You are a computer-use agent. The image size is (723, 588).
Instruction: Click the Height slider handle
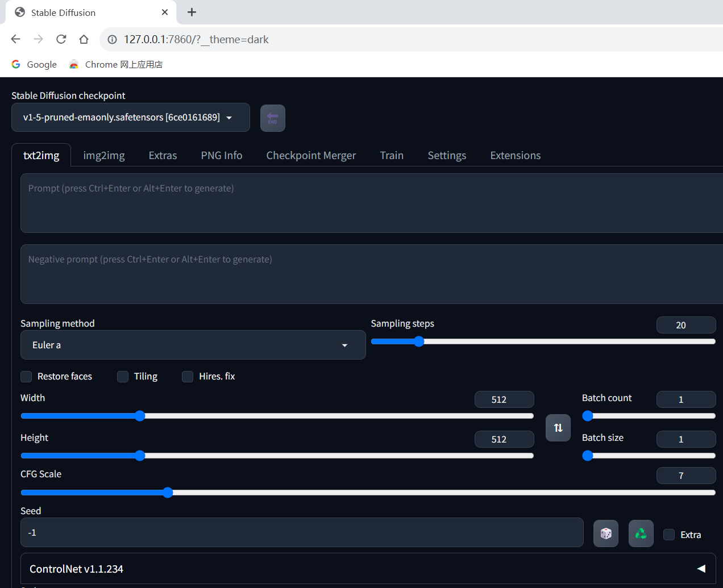click(140, 456)
